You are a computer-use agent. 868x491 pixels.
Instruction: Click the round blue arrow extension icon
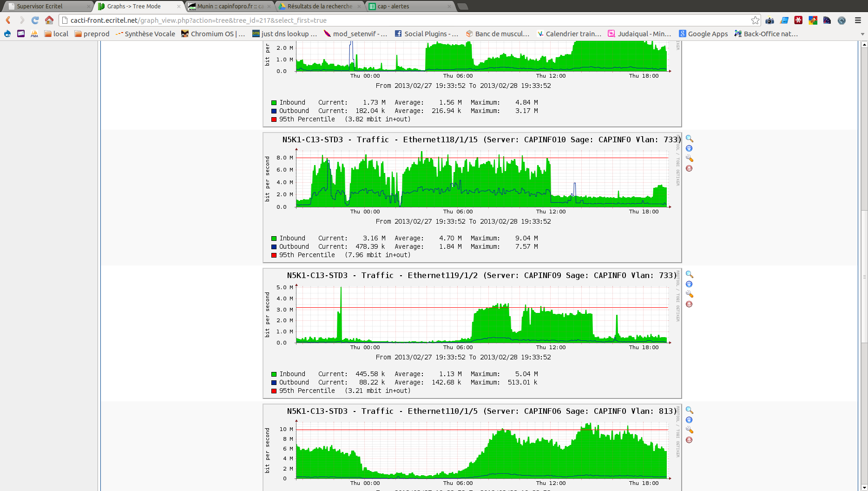(842, 20)
